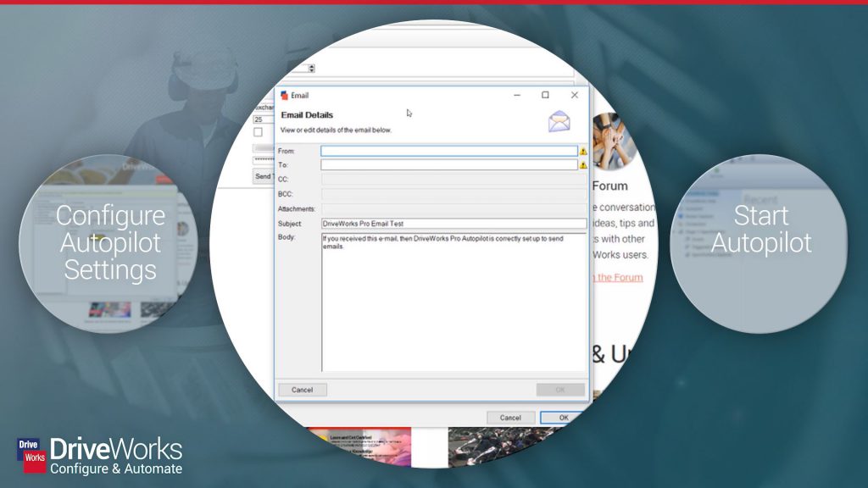Confirm OK in the settings window behind
Image resolution: width=868 pixels, height=488 pixels.
click(x=564, y=418)
